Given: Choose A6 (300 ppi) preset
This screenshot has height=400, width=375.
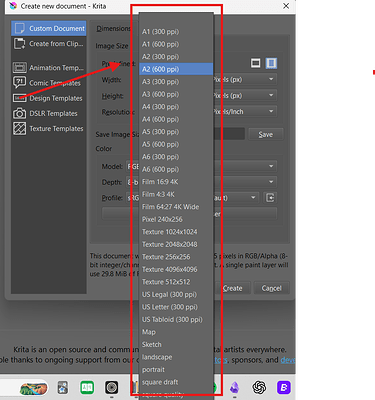Looking at the screenshot, I should pyautogui.click(x=176, y=157).
